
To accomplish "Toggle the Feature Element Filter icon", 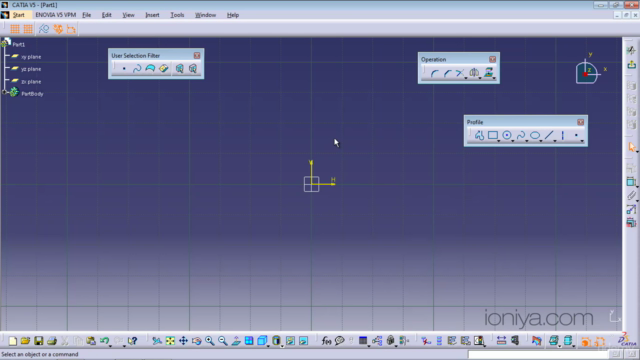I will tap(180, 69).
